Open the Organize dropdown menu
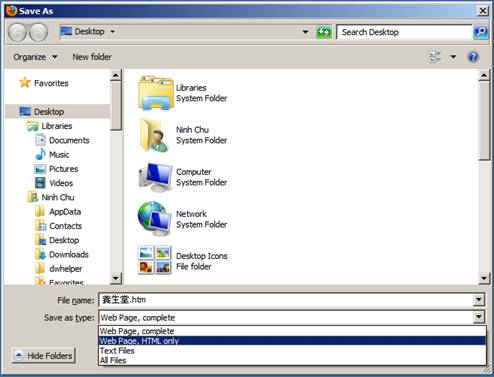The height and width of the screenshot is (377, 494). click(x=35, y=57)
